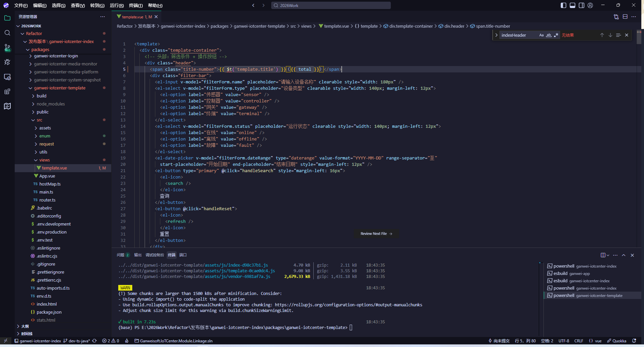
Task: Open Source Control view in activity bar
Action: (7, 47)
